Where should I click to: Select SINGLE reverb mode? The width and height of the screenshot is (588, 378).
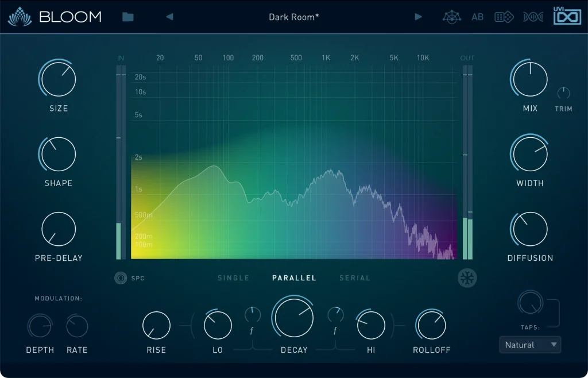click(x=233, y=278)
